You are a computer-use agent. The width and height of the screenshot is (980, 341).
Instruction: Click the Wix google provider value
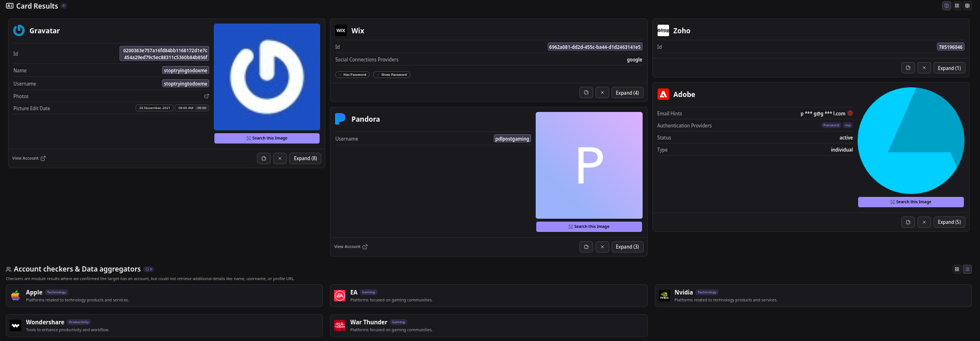635,60
